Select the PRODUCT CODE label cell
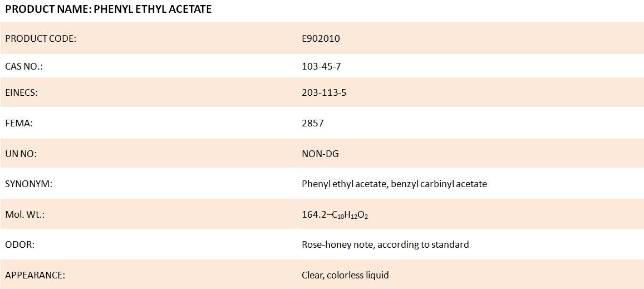Viewport: 644px width, 289px height. click(x=148, y=38)
